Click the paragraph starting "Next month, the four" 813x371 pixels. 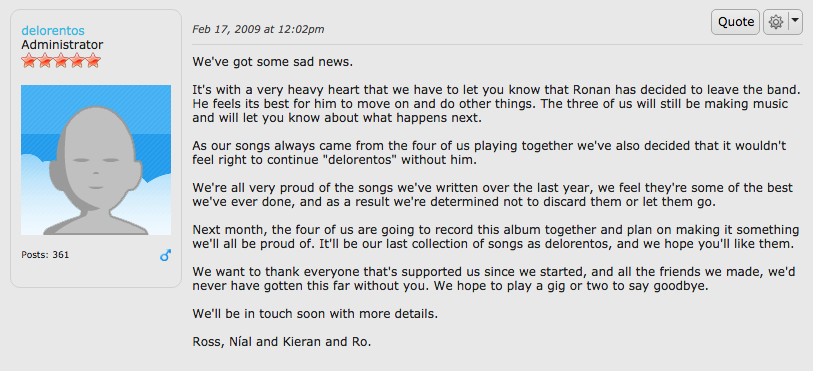tap(496, 236)
